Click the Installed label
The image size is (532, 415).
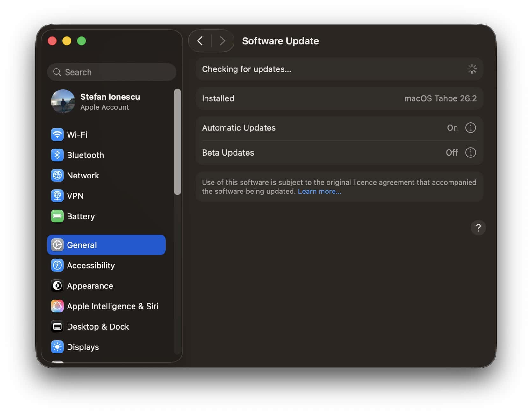pos(218,98)
